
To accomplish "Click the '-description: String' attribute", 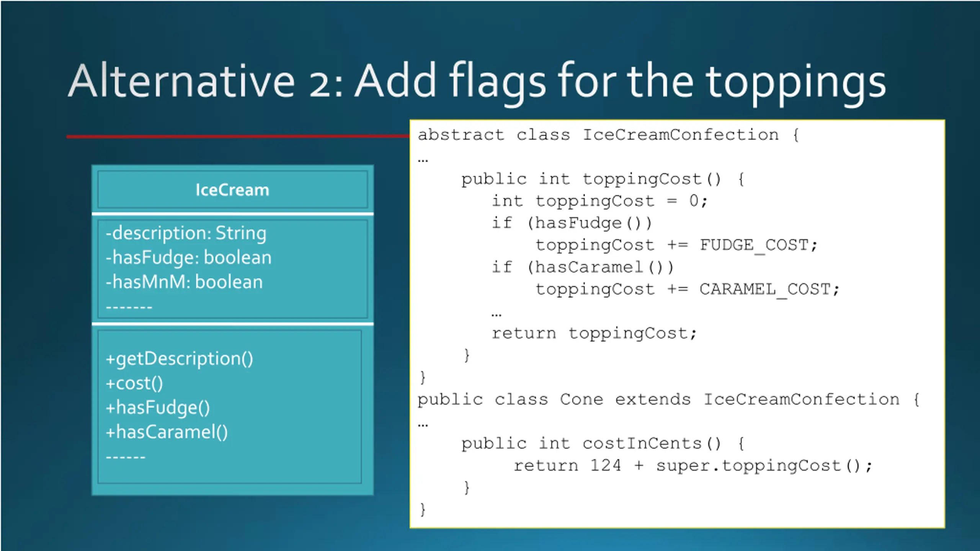I will [x=186, y=233].
